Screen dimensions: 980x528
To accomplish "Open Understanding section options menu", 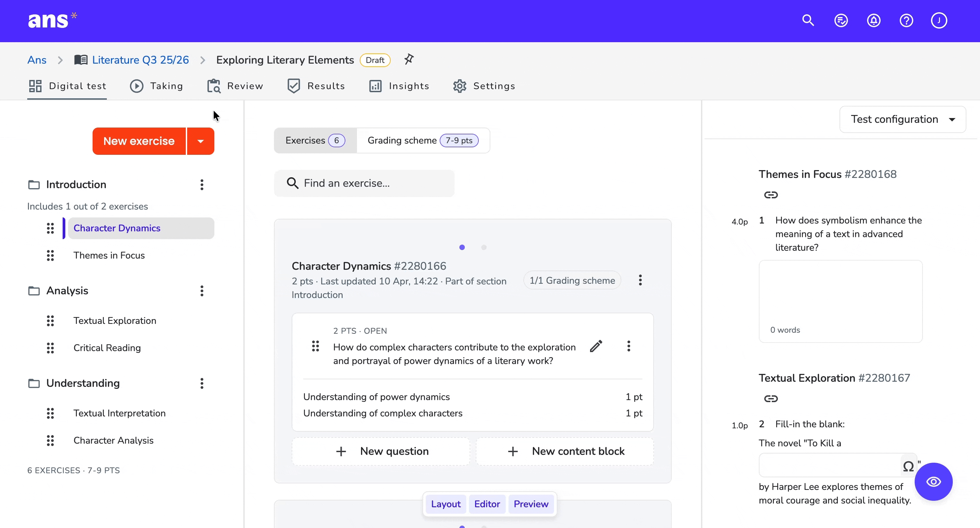I will pos(202,383).
